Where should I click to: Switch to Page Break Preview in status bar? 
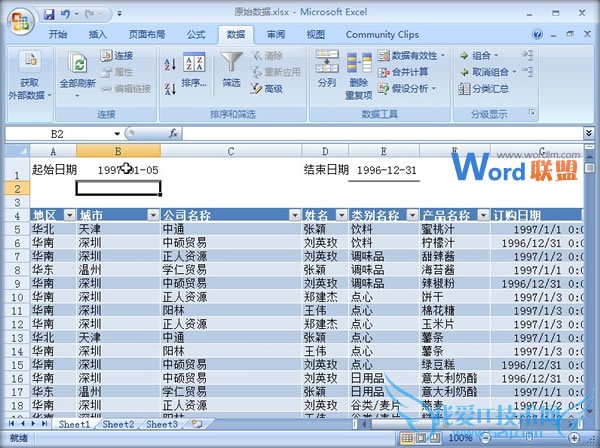435,438
